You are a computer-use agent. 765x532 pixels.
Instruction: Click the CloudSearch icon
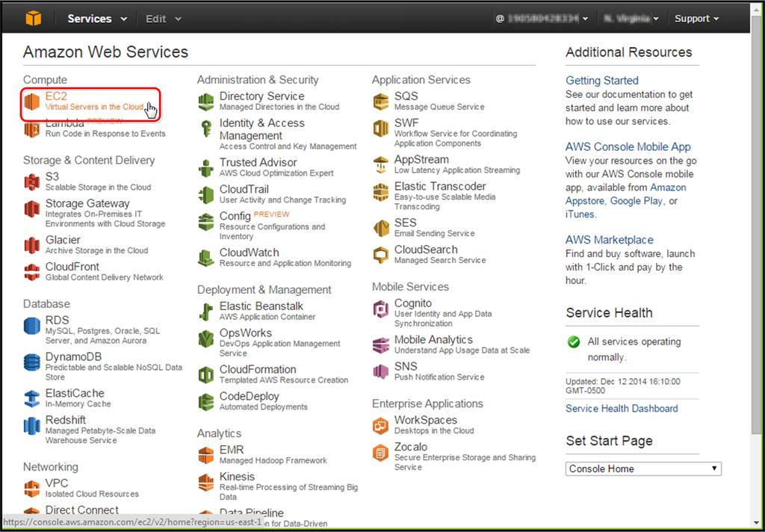[x=381, y=256]
